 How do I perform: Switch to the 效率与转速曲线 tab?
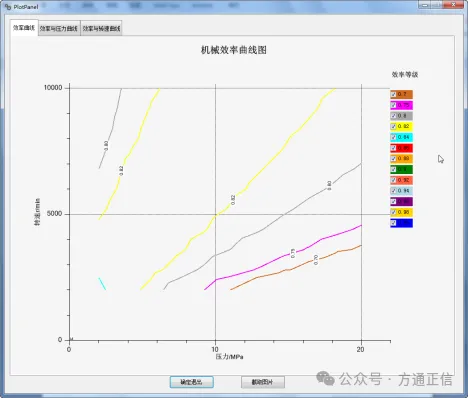(101, 29)
